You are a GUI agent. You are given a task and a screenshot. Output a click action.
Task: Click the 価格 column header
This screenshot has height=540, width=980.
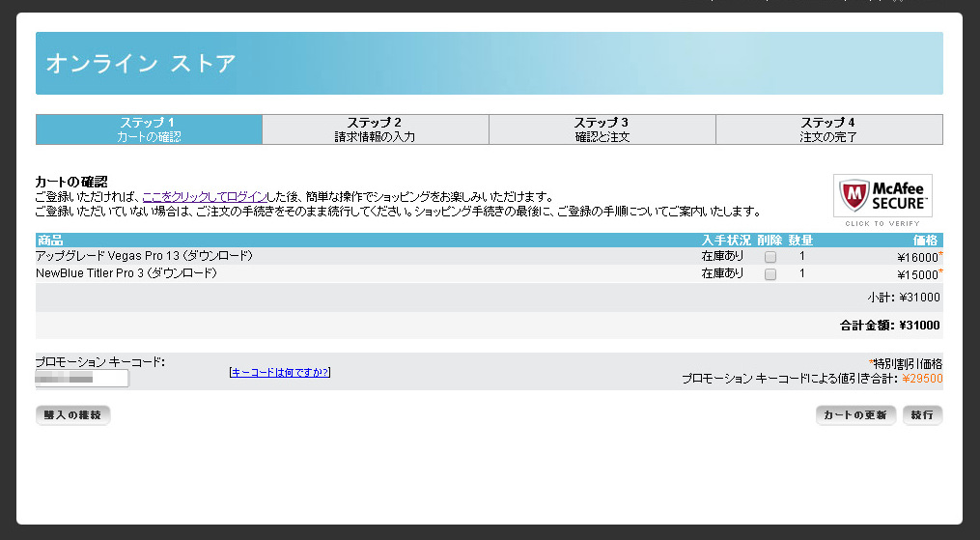[926, 240]
